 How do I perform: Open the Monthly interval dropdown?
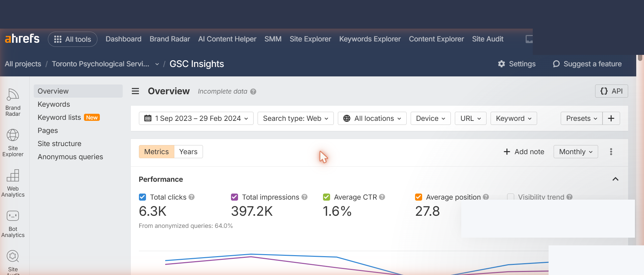point(576,152)
